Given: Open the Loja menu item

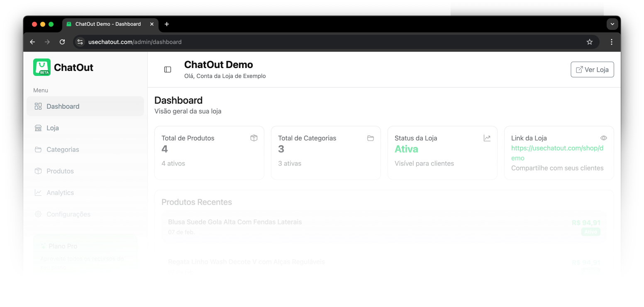Looking at the screenshot, I should click(53, 128).
